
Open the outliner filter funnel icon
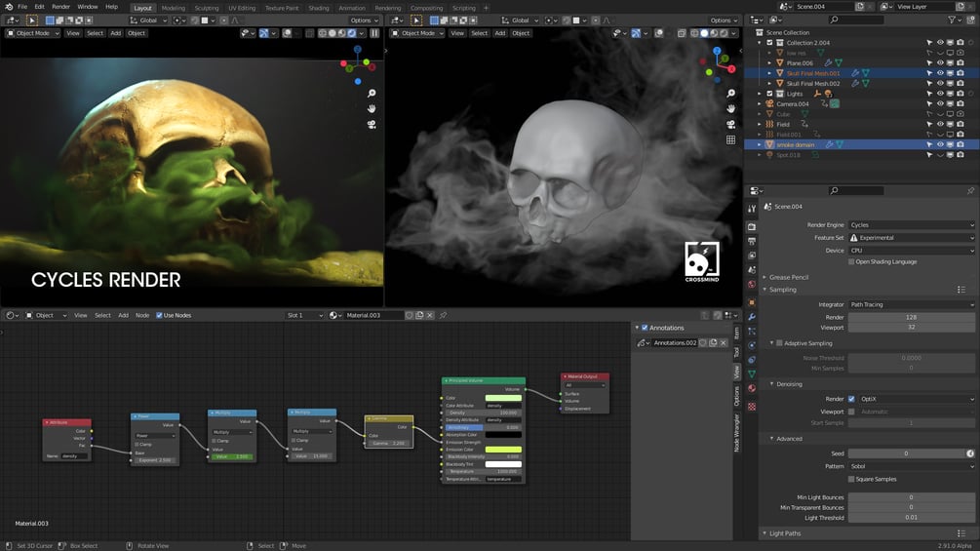pyautogui.click(x=952, y=20)
